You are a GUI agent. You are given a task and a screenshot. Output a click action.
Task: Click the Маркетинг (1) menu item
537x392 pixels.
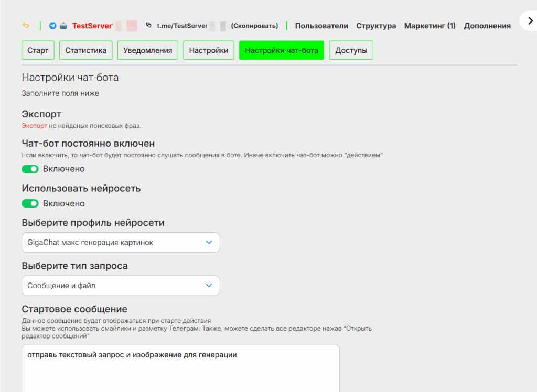[429, 26]
